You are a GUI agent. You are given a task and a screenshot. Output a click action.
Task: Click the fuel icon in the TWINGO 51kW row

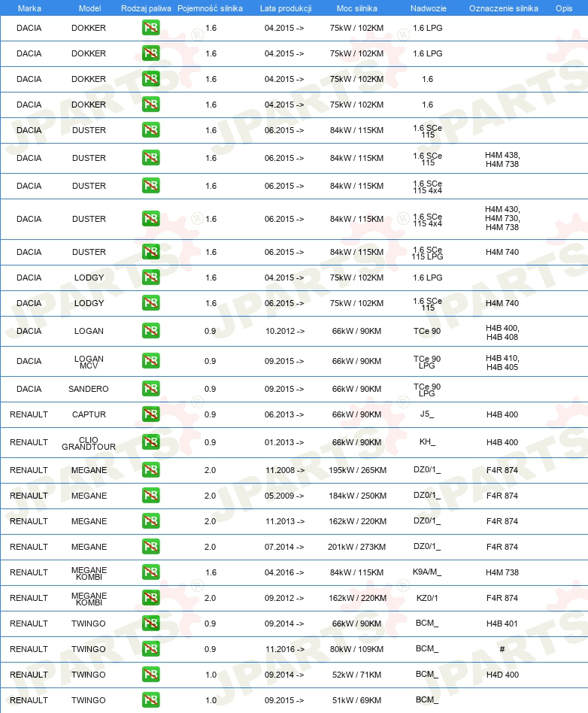coord(150,699)
